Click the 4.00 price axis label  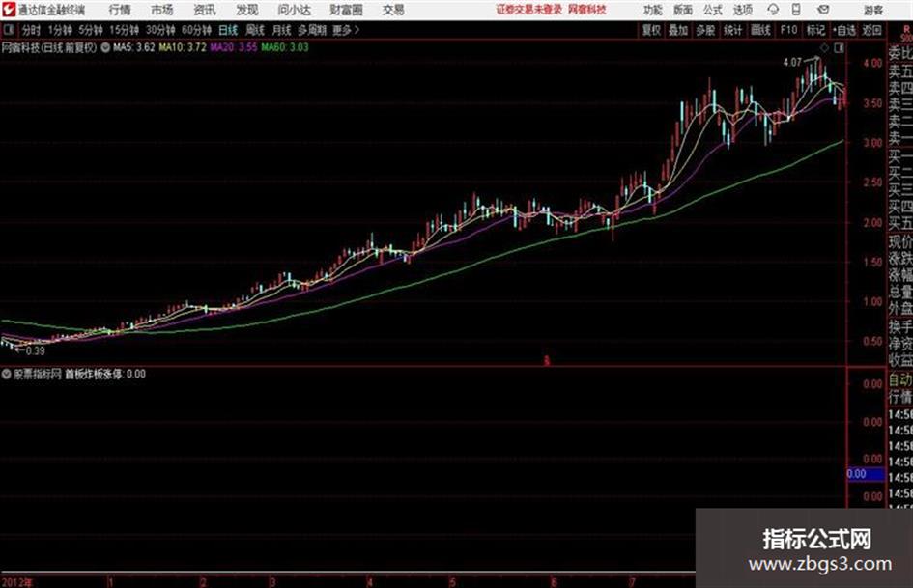pyautogui.click(x=872, y=63)
